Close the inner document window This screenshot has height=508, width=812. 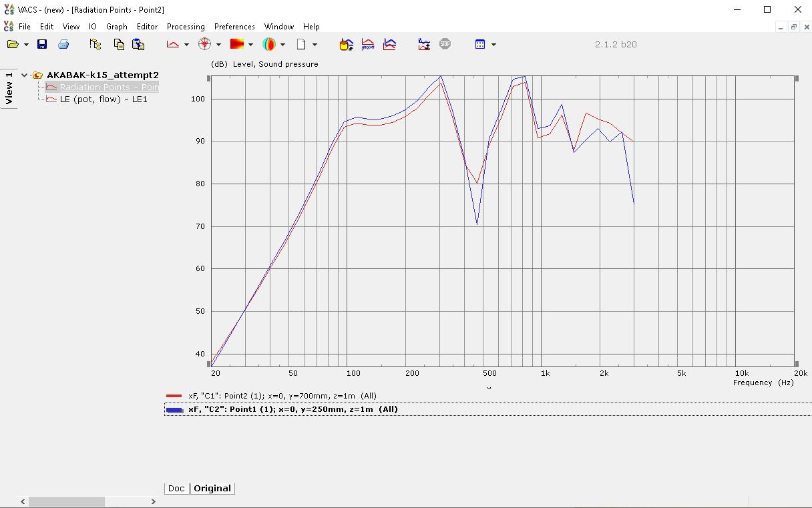805,27
